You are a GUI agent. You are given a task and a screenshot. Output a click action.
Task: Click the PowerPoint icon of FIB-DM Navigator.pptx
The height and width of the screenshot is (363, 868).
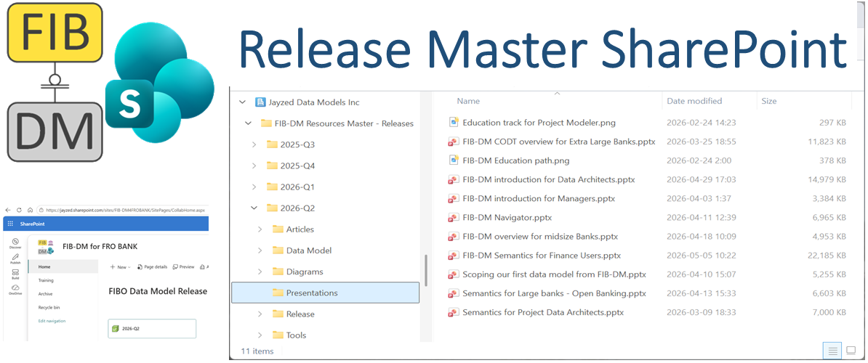pyautogui.click(x=454, y=218)
